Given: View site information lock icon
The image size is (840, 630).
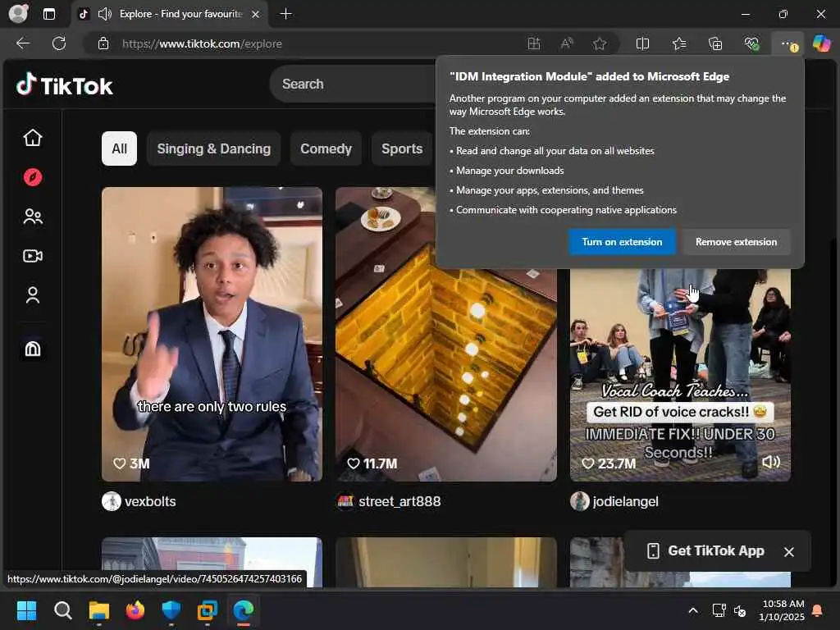Looking at the screenshot, I should [103, 43].
